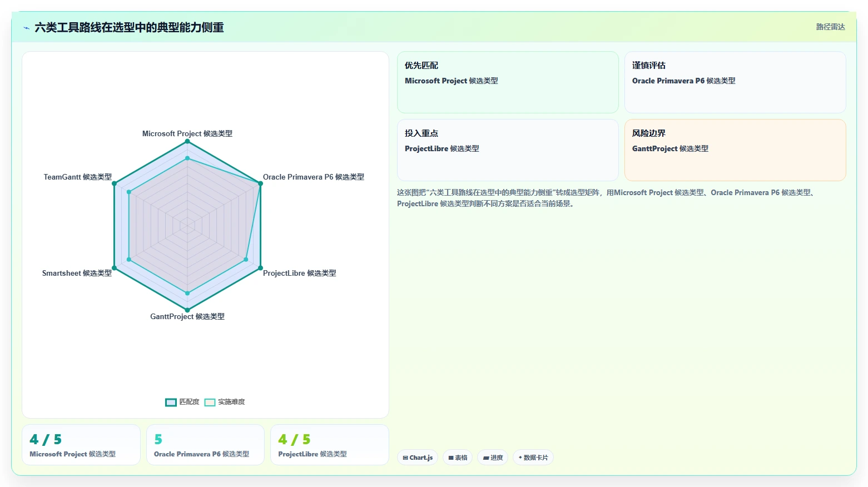Click the Chart.js chip
Image resolution: width=868 pixels, height=487 pixels.
418,458
